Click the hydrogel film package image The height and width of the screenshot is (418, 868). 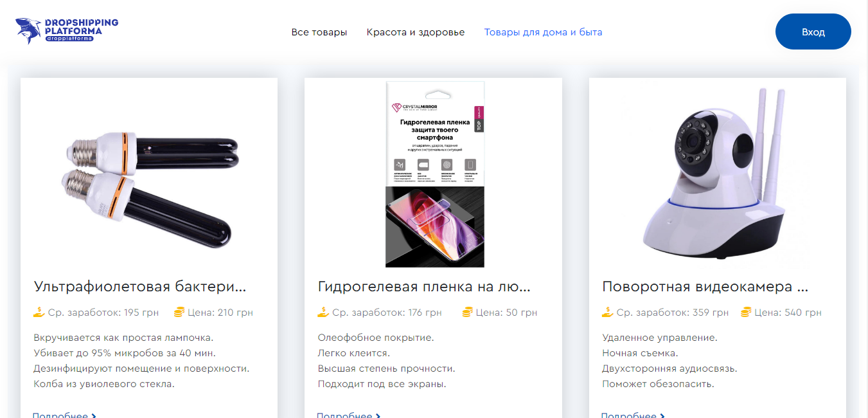tap(434, 174)
